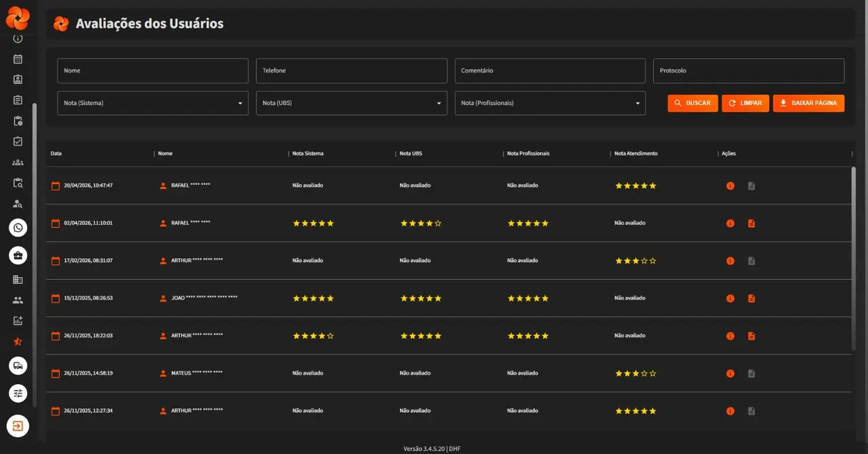868x454 pixels.
Task: Click the logout icon at sidebar bottom
Action: (18, 426)
